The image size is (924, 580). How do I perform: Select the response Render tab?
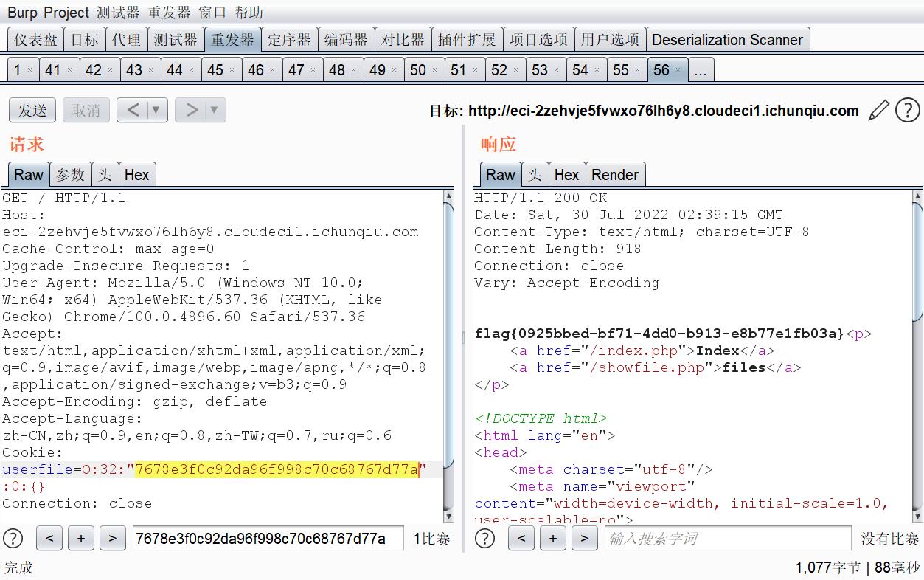(615, 175)
